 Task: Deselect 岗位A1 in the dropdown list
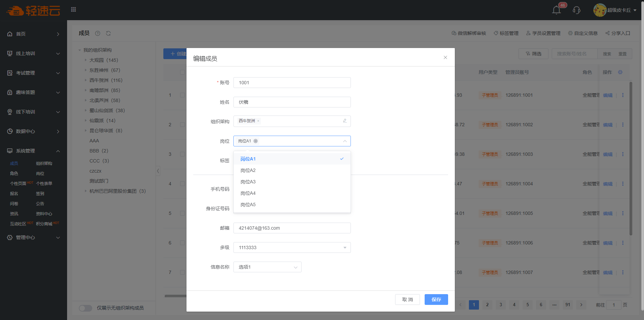point(292,159)
